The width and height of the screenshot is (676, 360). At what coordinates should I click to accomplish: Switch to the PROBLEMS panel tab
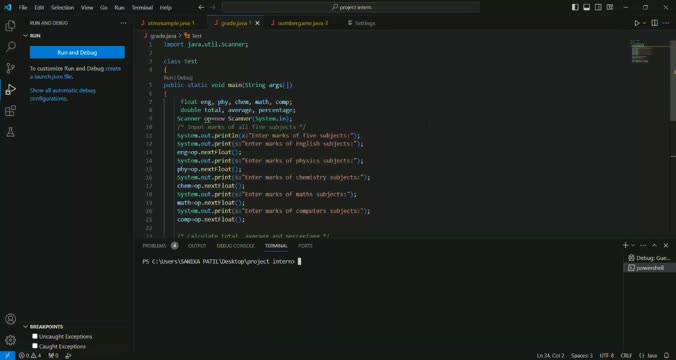(154, 246)
